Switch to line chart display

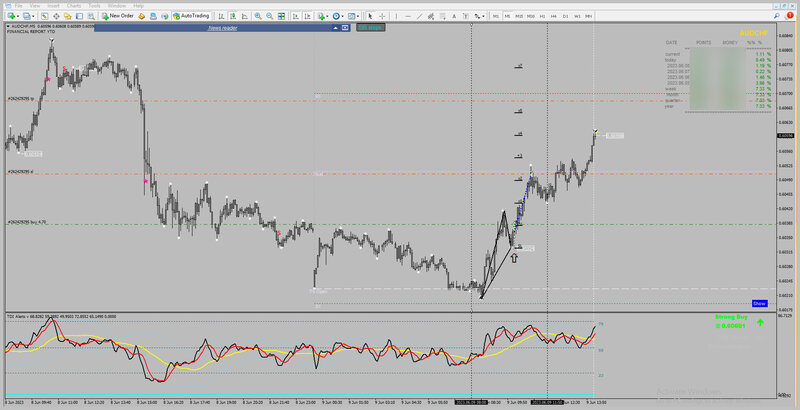pyautogui.click(x=244, y=16)
